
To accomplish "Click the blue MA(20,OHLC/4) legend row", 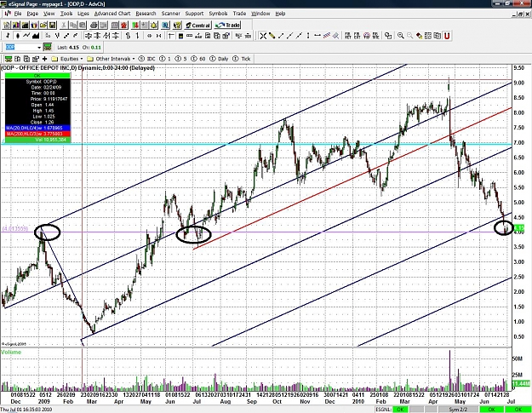I will tap(37, 128).
